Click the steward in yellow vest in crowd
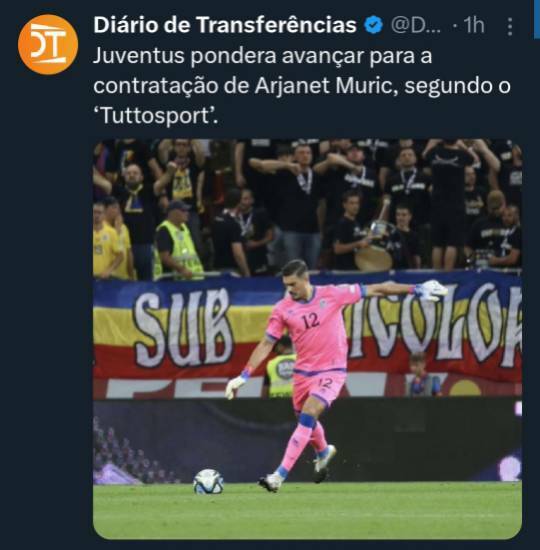 pos(177,242)
